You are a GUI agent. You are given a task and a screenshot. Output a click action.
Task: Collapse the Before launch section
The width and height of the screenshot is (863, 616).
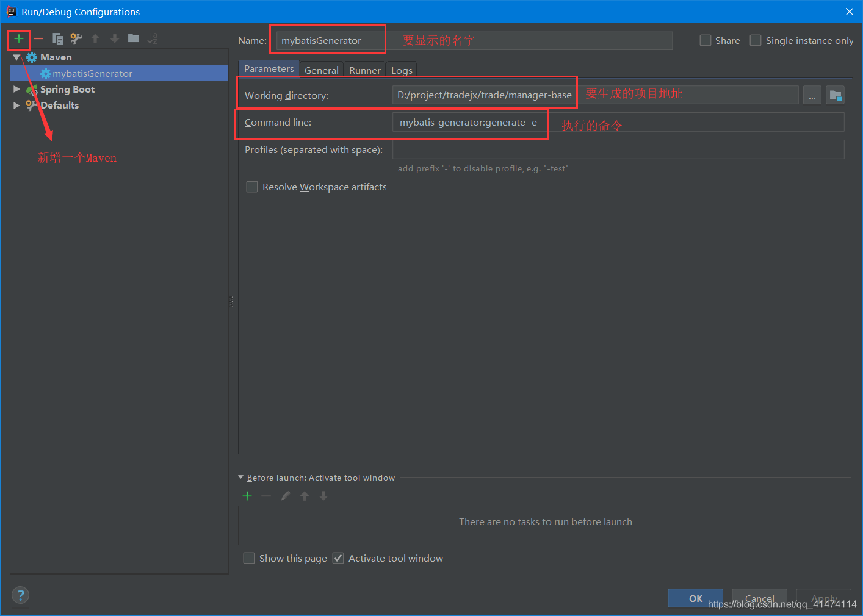pos(240,478)
